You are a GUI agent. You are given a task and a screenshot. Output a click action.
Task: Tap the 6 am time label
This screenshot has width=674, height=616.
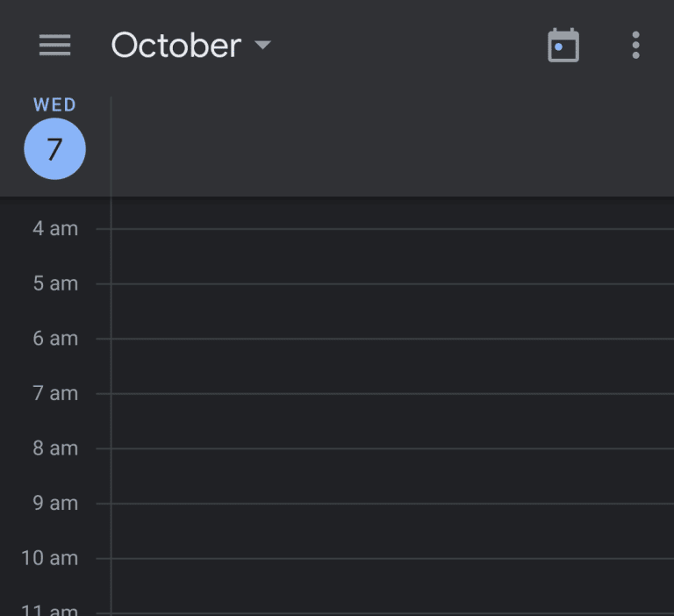click(x=55, y=339)
